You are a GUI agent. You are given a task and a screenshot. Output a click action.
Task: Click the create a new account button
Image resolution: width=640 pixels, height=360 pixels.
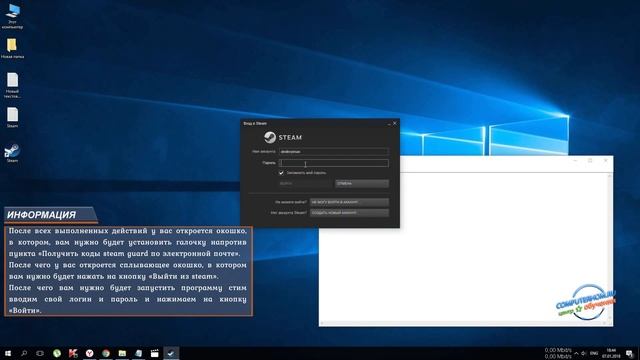[x=349, y=213]
